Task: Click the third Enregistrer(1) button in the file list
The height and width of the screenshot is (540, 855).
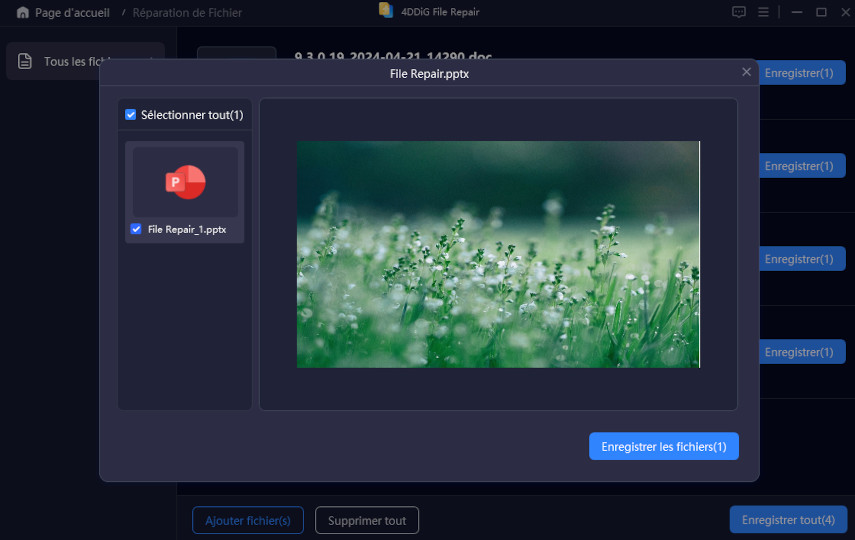Action: click(802, 259)
